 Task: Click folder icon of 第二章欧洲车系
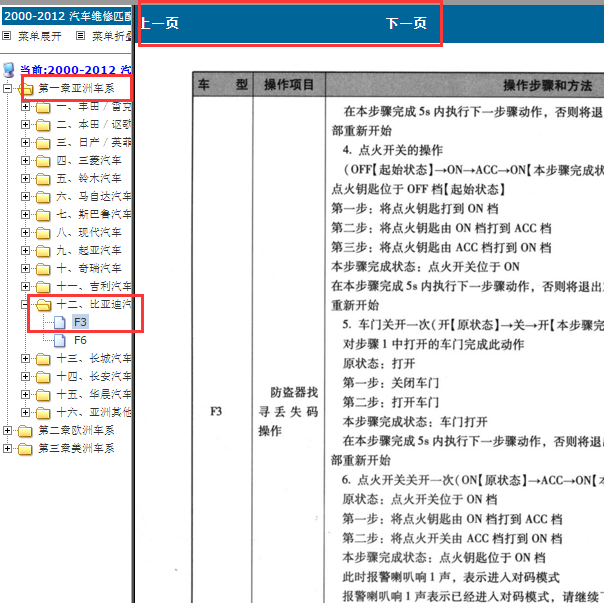click(x=25, y=431)
